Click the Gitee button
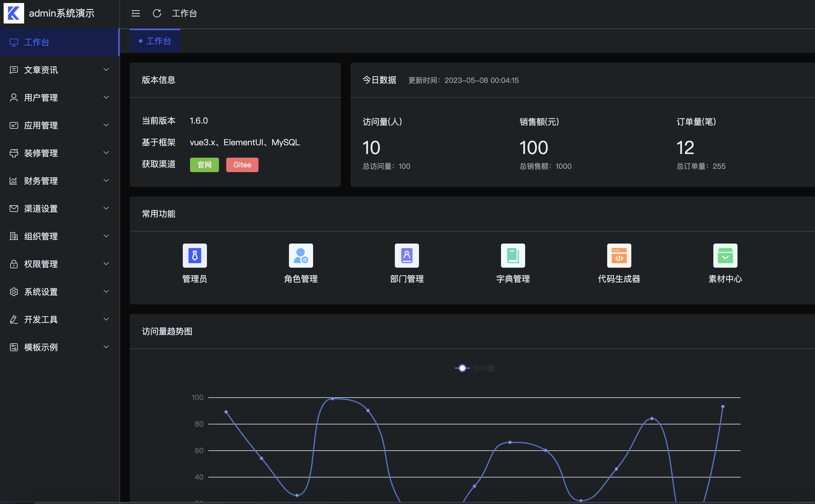815x504 pixels. point(242,165)
